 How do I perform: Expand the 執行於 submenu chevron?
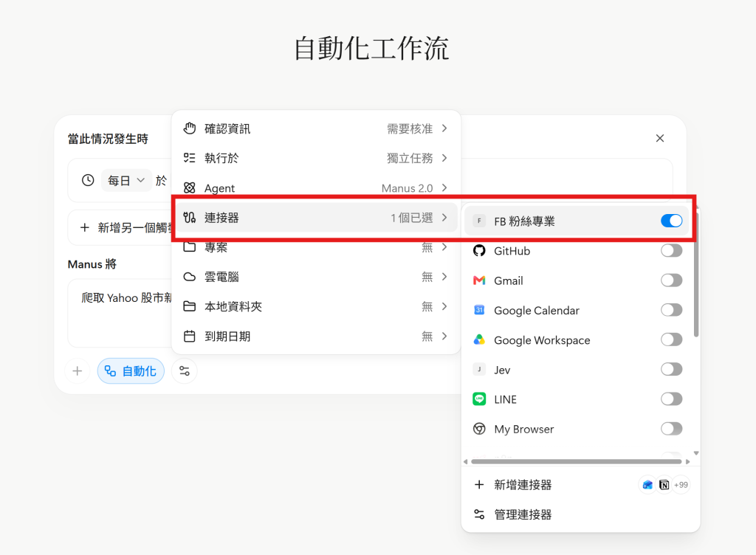(444, 158)
